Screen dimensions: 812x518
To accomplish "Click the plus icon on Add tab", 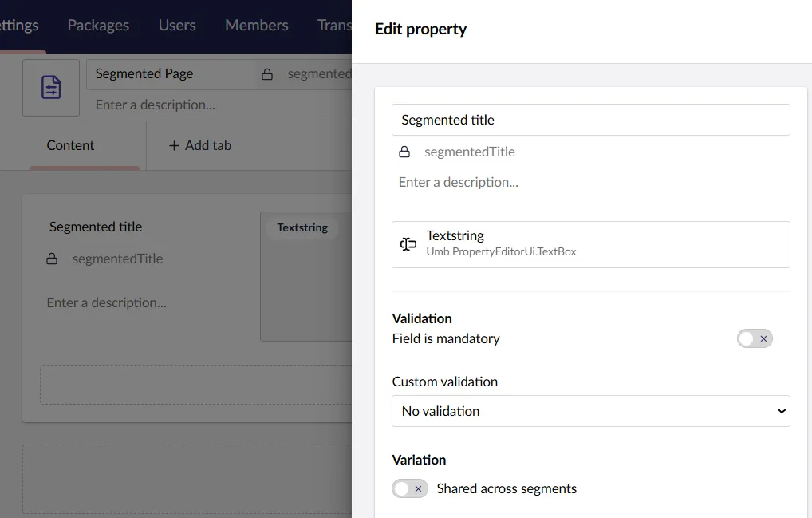I will tap(174, 145).
